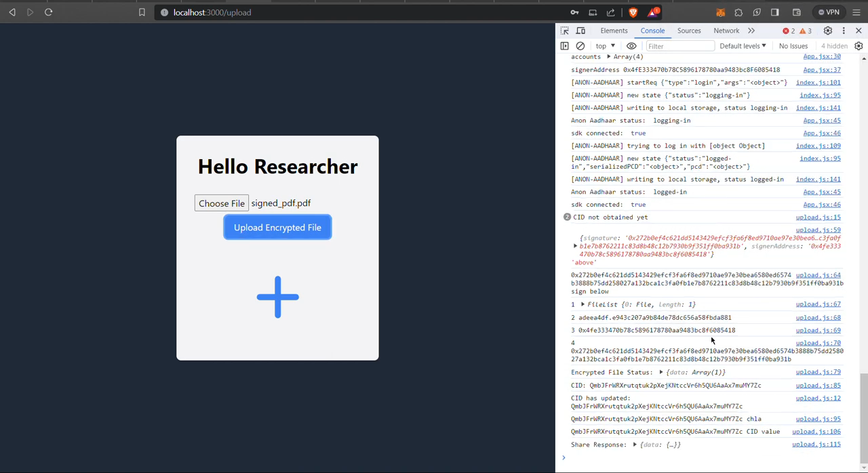Open the MetaMask fox extension
This screenshot has width=868, height=473.
(x=721, y=12)
